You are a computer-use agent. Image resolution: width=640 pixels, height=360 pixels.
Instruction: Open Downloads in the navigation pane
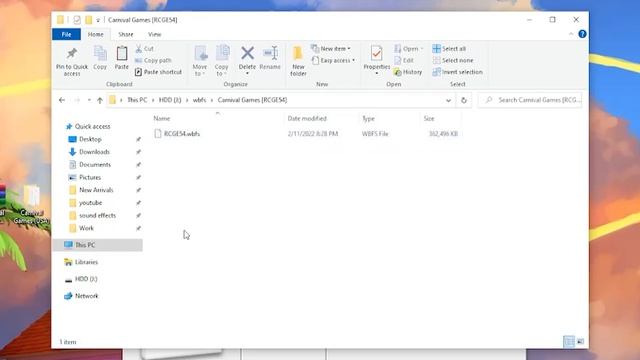click(x=94, y=152)
